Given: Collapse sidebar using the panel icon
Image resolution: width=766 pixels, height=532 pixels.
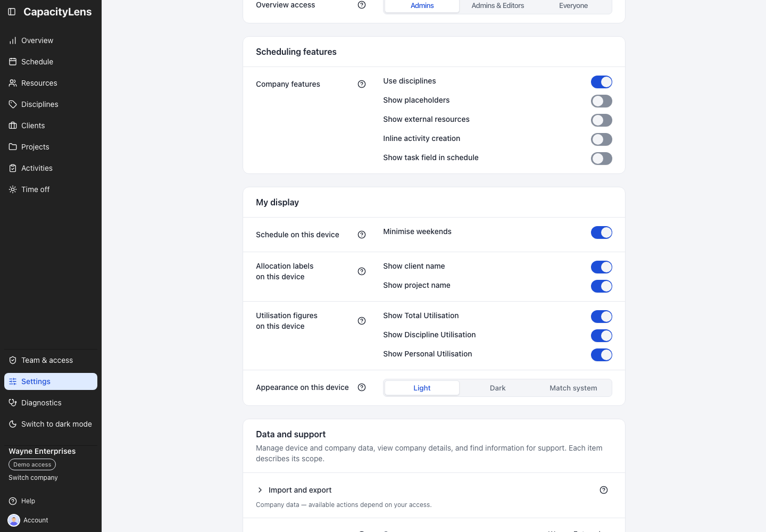Looking at the screenshot, I should 12,12.
